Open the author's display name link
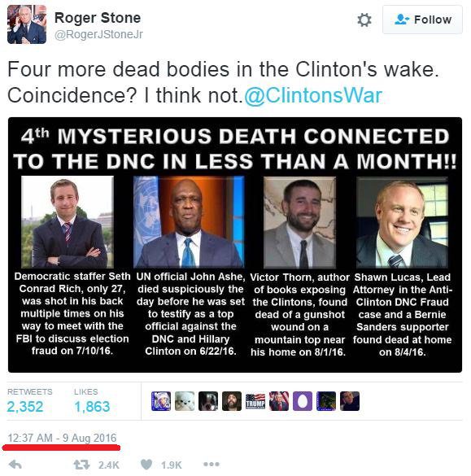The height and width of the screenshot is (476, 471). [98, 18]
